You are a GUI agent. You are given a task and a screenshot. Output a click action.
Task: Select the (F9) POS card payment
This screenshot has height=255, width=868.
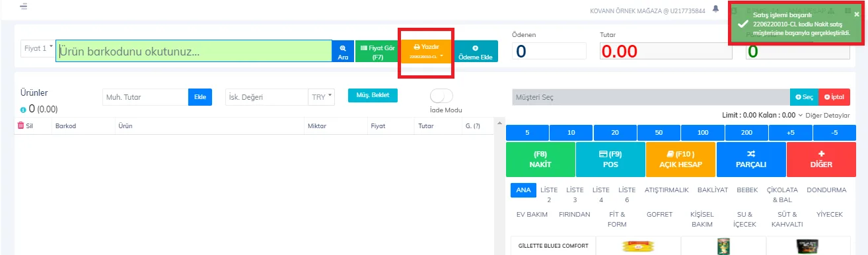point(610,159)
